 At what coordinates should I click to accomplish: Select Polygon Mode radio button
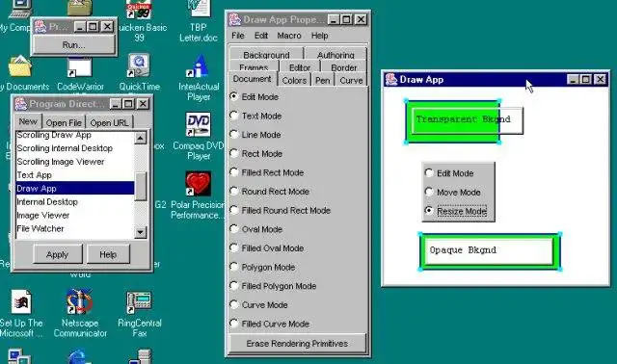coord(233,266)
